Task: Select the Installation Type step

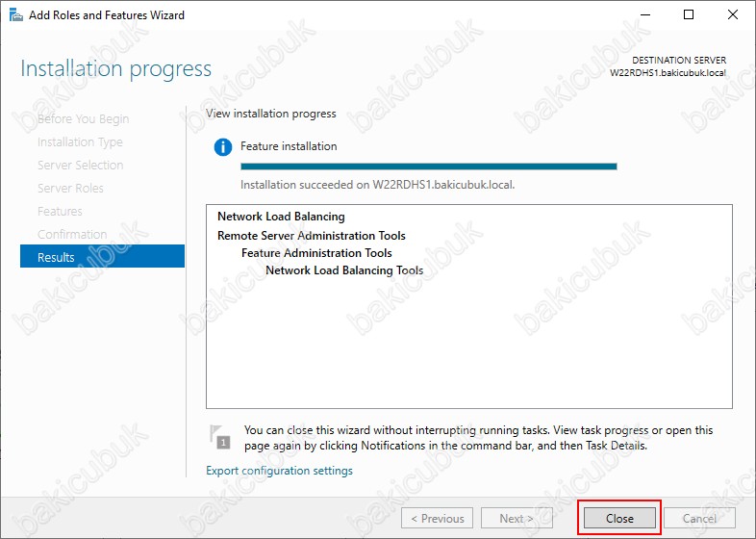Action: 80,141
